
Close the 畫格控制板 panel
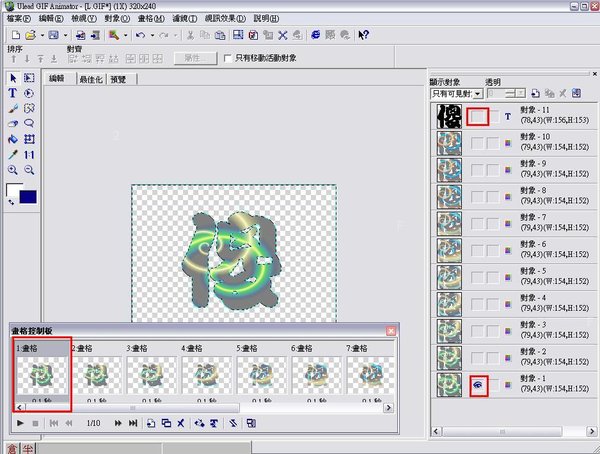point(391,331)
